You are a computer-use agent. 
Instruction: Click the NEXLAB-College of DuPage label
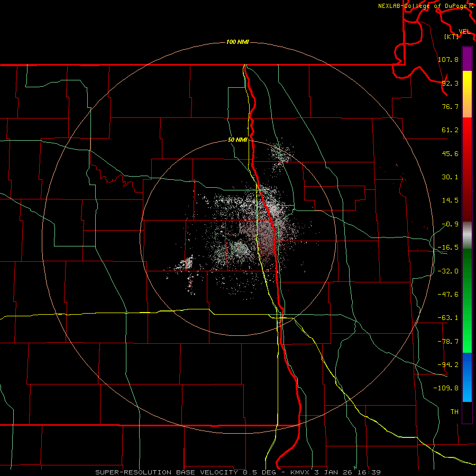point(423,6)
